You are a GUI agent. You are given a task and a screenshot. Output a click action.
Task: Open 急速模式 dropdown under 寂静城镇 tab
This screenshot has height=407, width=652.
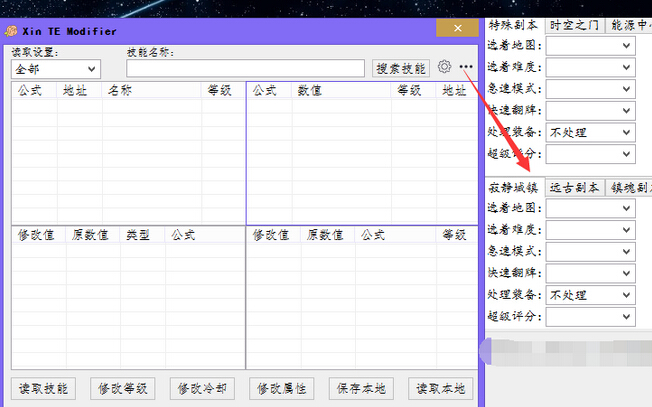590,252
